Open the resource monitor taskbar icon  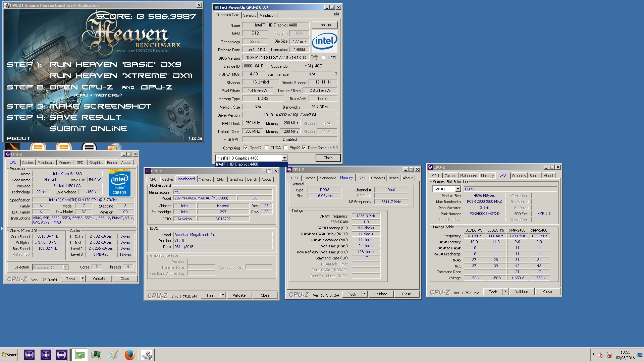tap(96, 355)
